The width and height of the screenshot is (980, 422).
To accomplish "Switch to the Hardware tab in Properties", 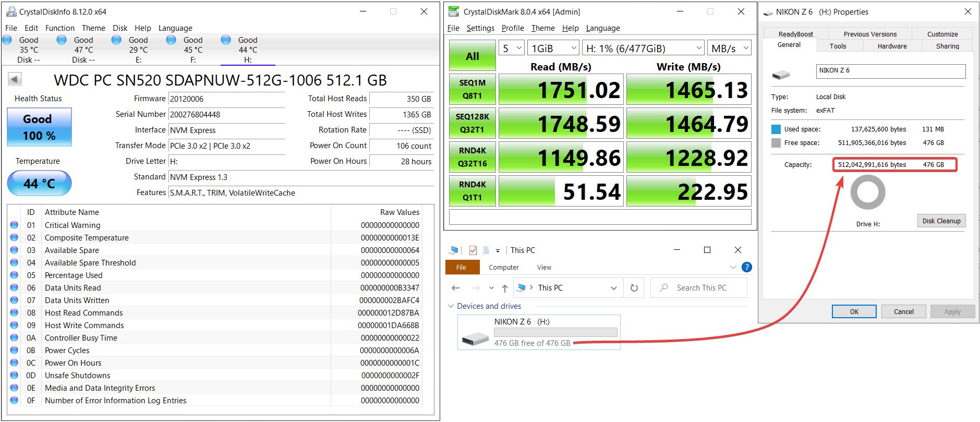I will (892, 46).
